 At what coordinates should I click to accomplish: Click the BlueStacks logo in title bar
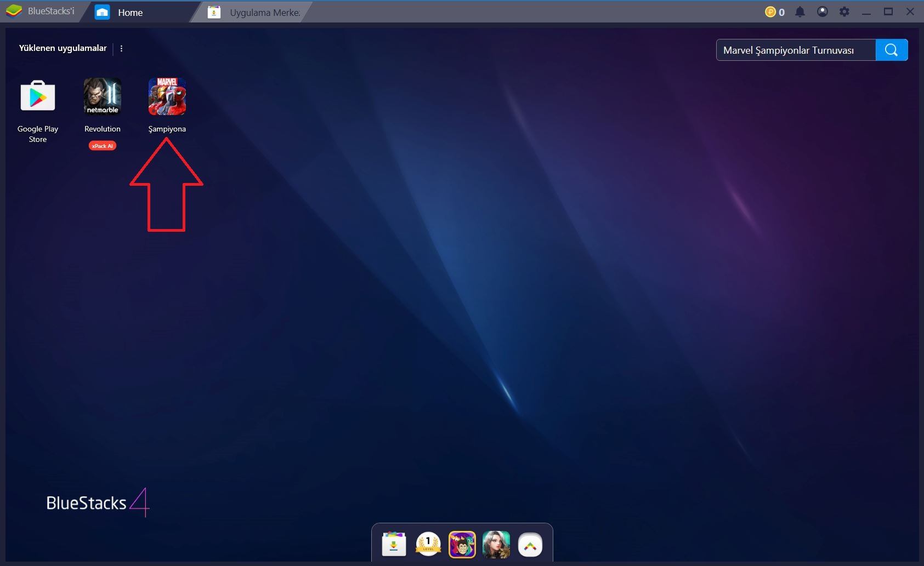pyautogui.click(x=14, y=11)
